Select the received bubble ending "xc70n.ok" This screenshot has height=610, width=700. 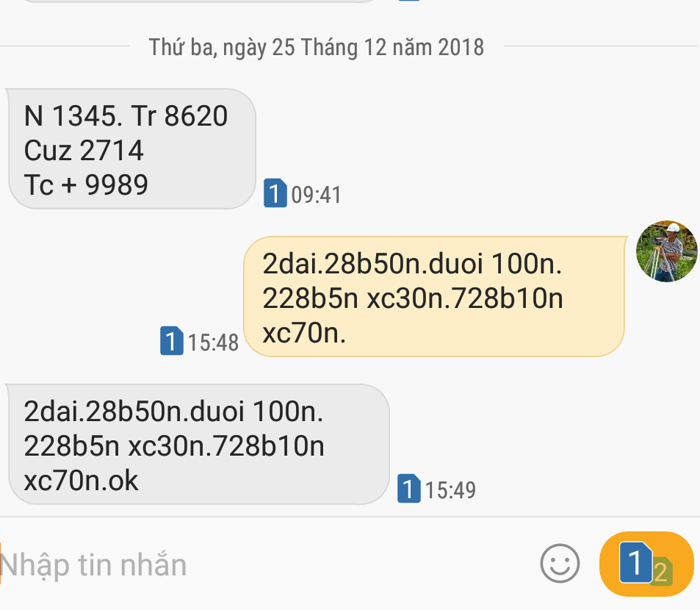tap(198, 445)
